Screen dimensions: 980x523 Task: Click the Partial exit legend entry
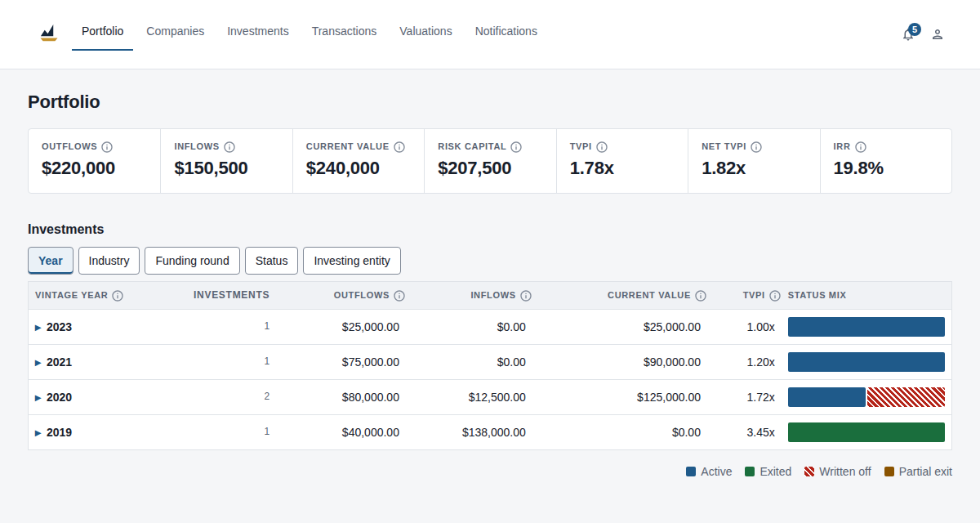coord(918,472)
